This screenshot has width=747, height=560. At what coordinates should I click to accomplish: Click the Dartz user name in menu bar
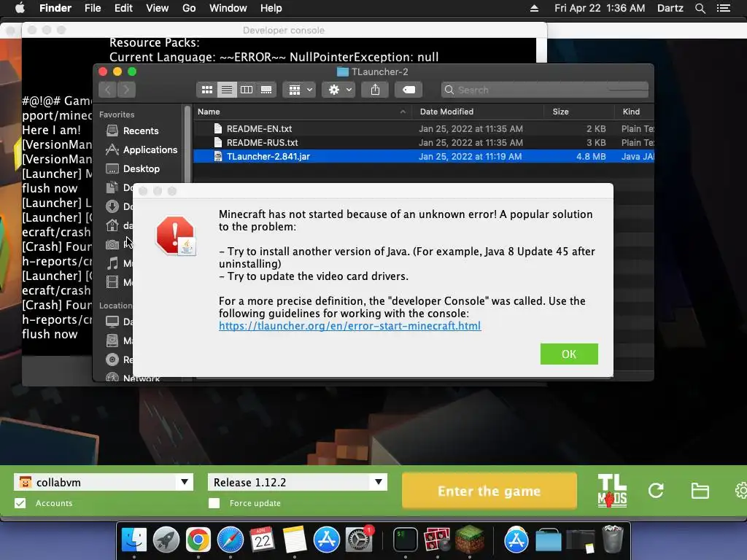point(670,8)
